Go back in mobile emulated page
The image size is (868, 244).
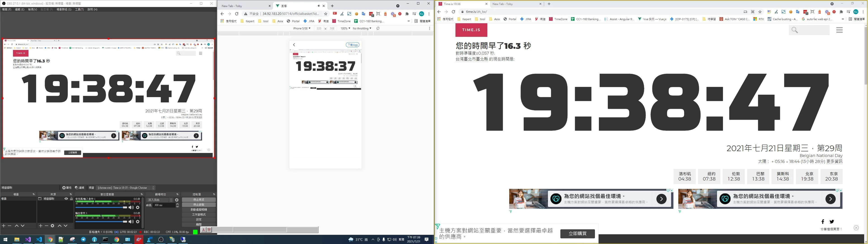click(x=294, y=45)
